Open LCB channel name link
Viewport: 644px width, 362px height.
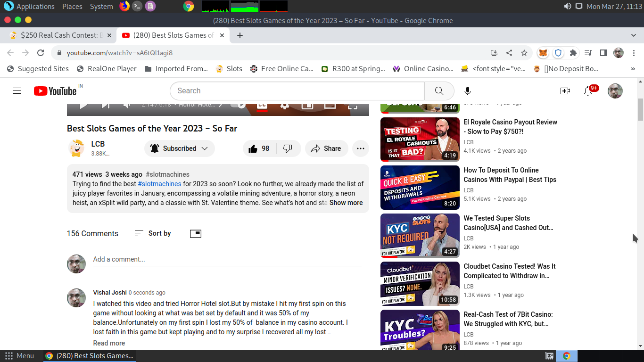pos(98,144)
